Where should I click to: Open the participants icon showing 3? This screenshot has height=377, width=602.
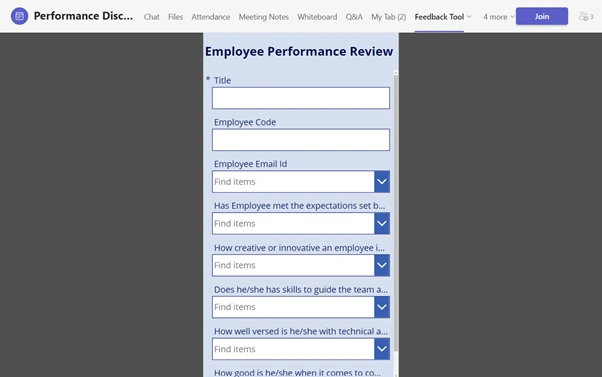[586, 17]
